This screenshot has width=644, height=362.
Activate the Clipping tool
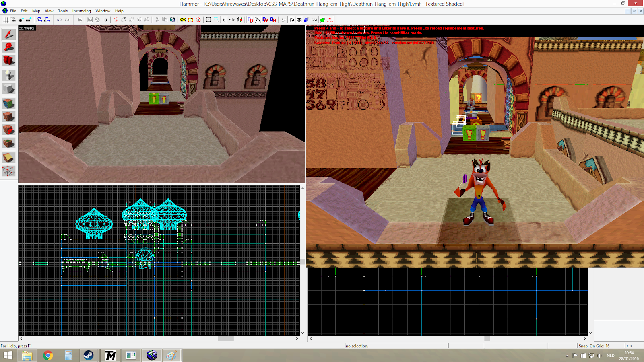pos(9,158)
